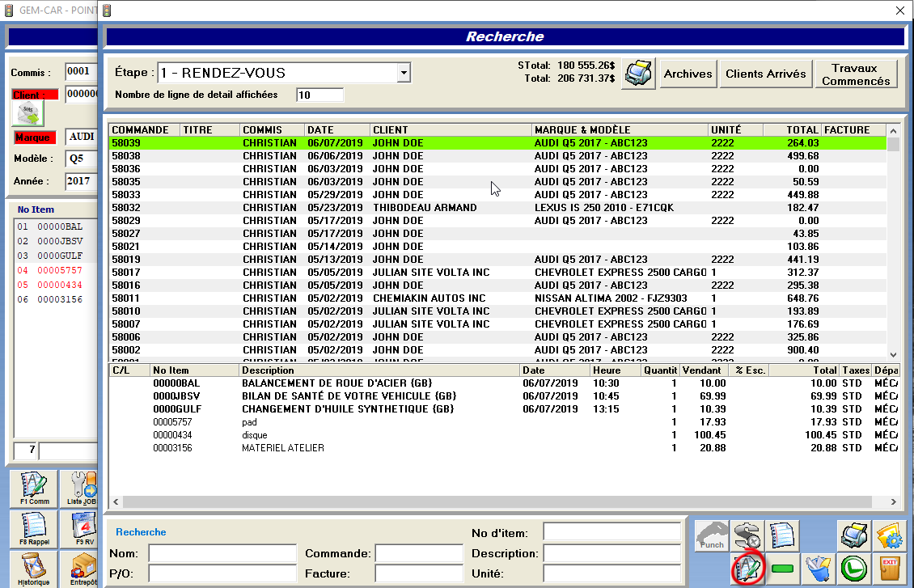Click the Punch hand button
Viewport: 914px width, 588px height.
coord(712,535)
